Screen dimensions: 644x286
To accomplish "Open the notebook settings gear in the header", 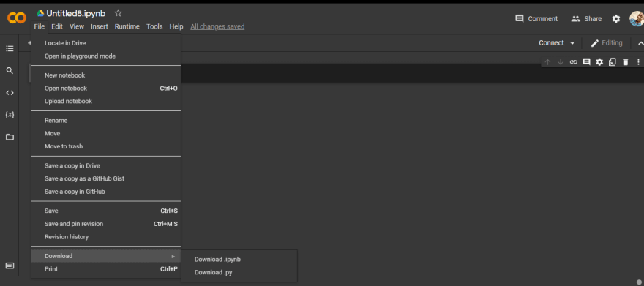I will click(x=616, y=18).
